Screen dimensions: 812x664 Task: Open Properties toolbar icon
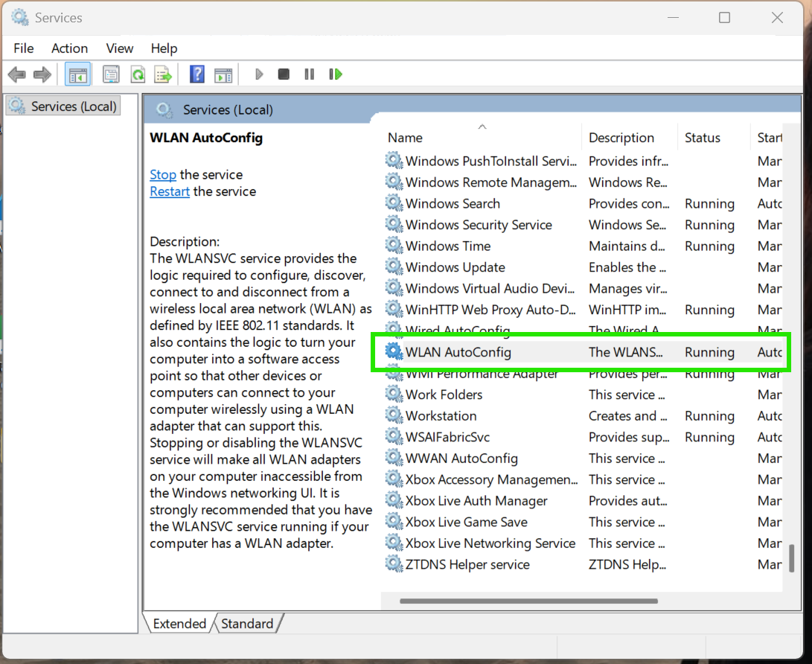click(111, 74)
